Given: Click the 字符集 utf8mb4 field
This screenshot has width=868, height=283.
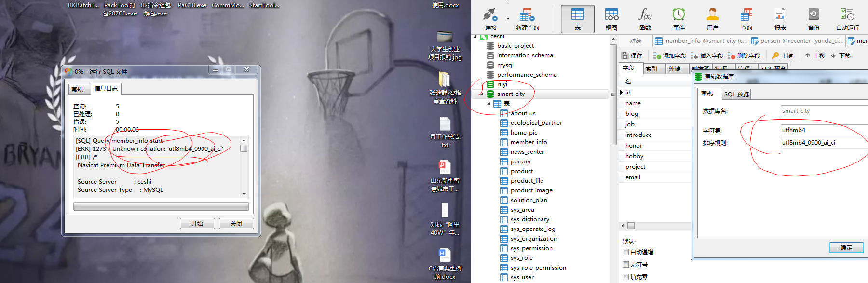Looking at the screenshot, I should pos(824,130).
